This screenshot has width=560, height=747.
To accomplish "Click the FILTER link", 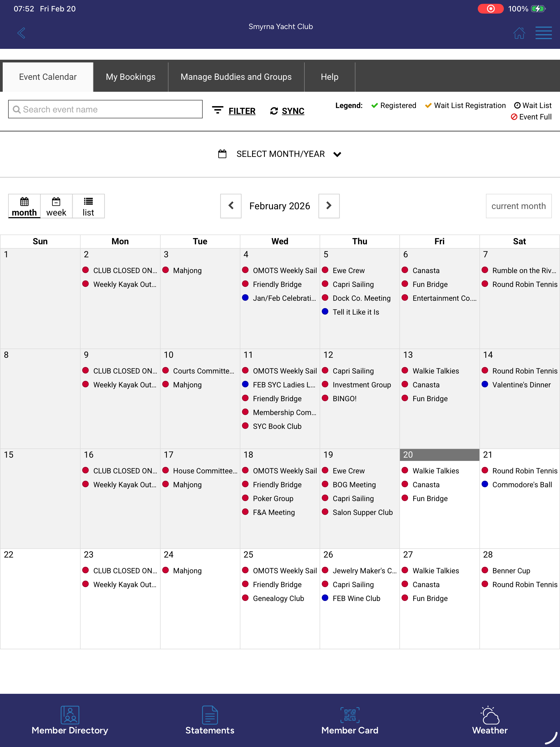I will click(x=242, y=111).
